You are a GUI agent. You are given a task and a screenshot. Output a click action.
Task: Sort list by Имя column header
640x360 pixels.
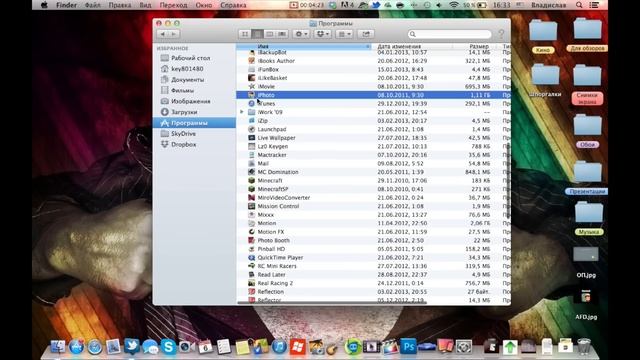pos(304,47)
